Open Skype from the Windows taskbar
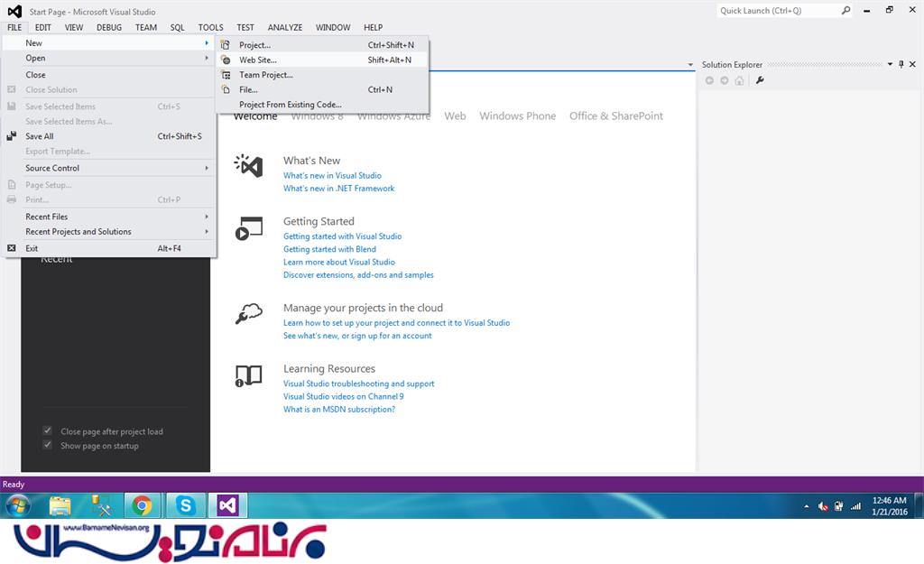Viewport: 924px width, 564px height. click(185, 505)
